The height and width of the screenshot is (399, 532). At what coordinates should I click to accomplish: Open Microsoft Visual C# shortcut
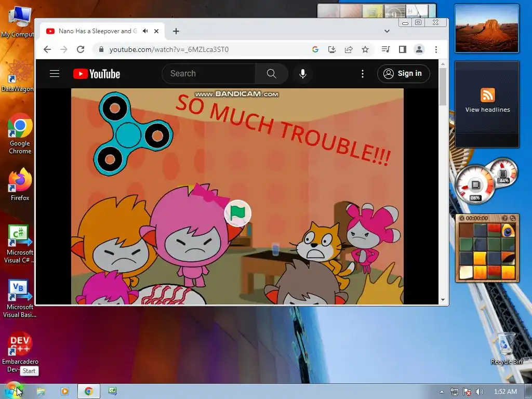click(19, 244)
